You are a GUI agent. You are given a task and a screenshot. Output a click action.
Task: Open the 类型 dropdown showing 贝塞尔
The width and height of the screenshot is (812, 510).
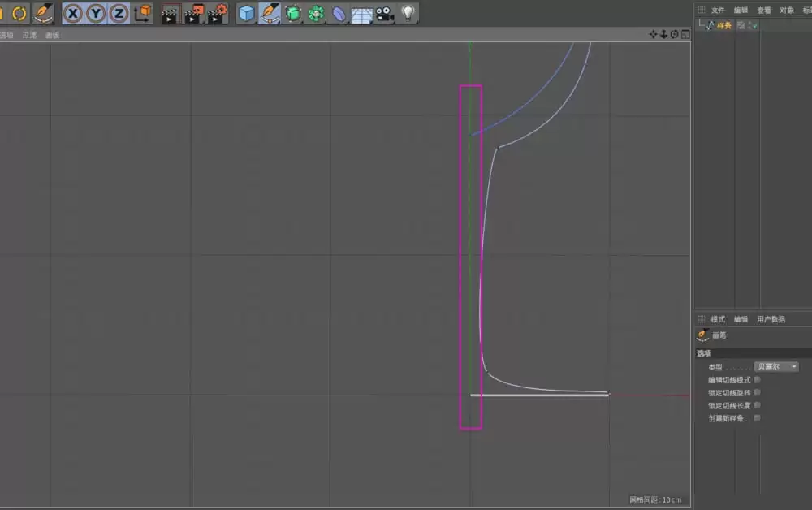pyautogui.click(x=775, y=366)
